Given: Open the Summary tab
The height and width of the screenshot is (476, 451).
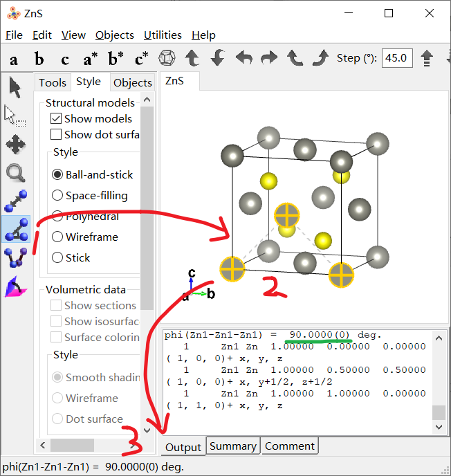Looking at the screenshot, I should click(x=232, y=446).
